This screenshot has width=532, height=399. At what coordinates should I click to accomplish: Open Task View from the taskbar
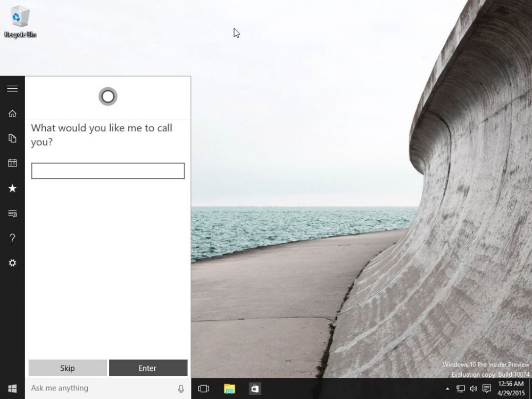click(203, 388)
